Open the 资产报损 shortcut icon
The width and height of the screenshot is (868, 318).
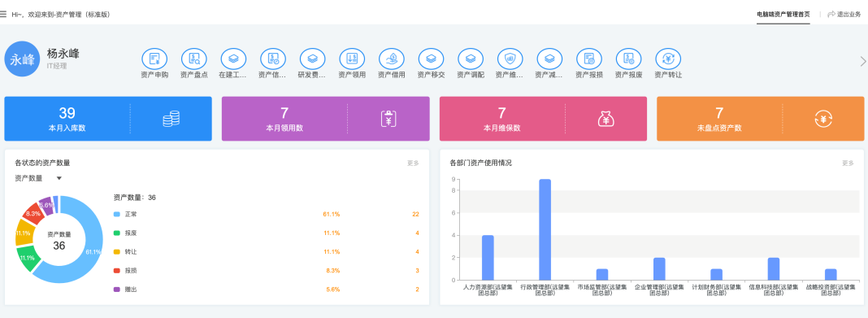589,59
